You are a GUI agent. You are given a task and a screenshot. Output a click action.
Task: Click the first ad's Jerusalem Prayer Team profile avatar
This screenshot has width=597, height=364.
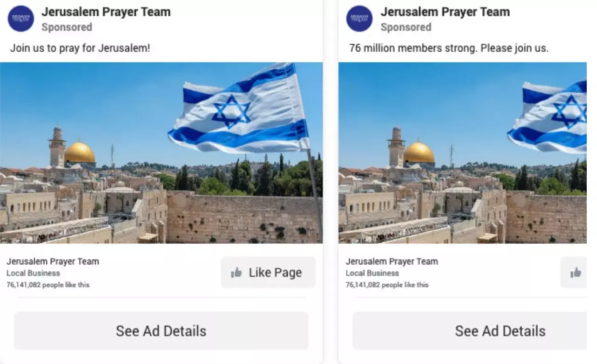pos(21,19)
